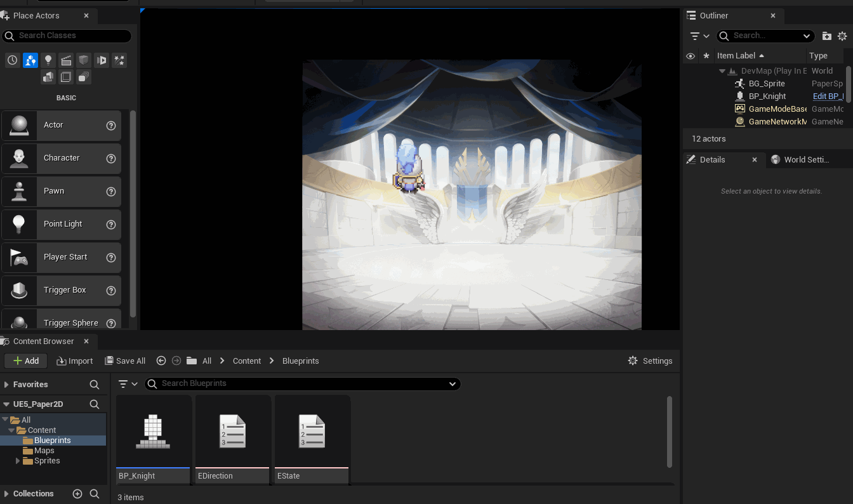Go back in Content Browser history

161,361
